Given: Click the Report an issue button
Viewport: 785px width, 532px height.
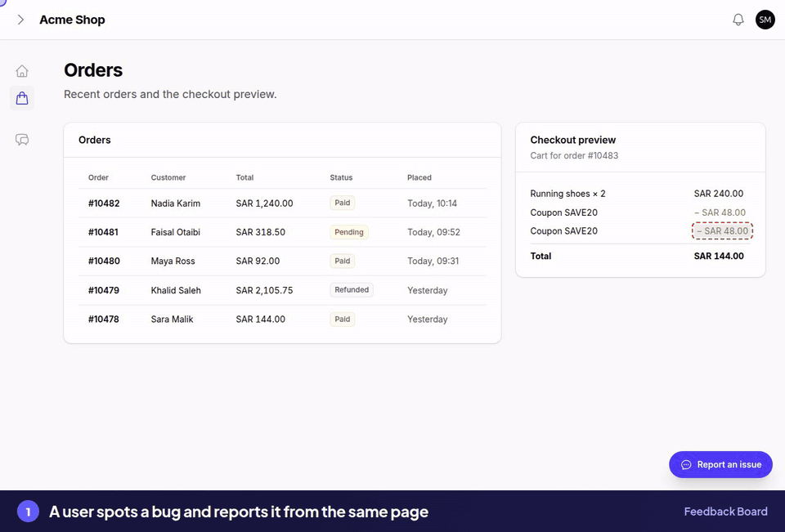Looking at the screenshot, I should click(720, 464).
